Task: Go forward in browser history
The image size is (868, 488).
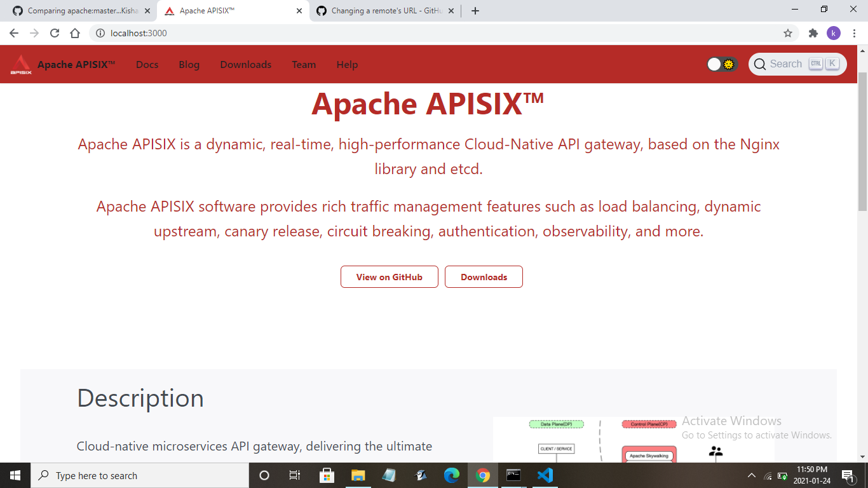Action: [34, 33]
